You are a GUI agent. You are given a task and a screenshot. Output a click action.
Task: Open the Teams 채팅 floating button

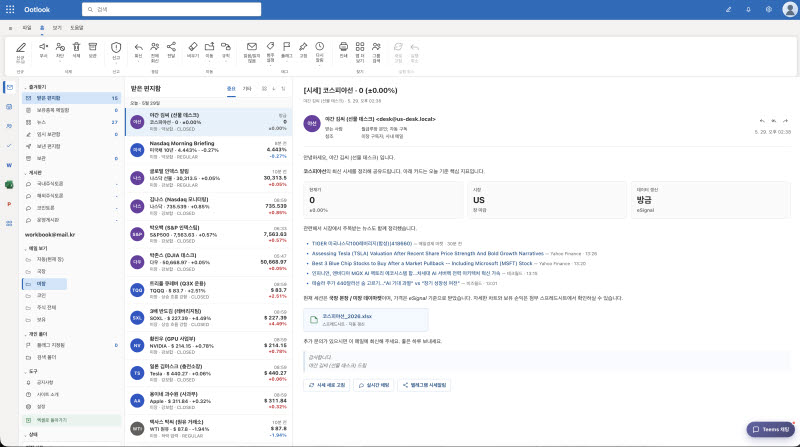click(x=770, y=429)
